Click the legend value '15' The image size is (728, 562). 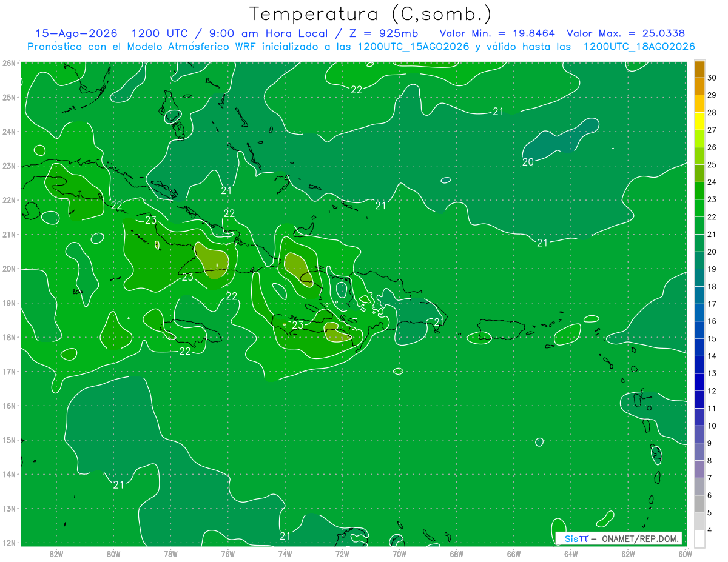712,338
